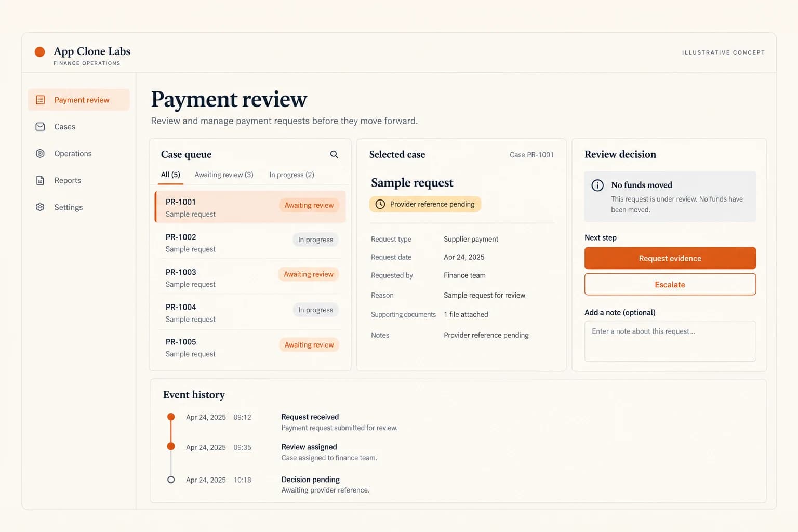Click In progress badge on PR-1004

(315, 310)
